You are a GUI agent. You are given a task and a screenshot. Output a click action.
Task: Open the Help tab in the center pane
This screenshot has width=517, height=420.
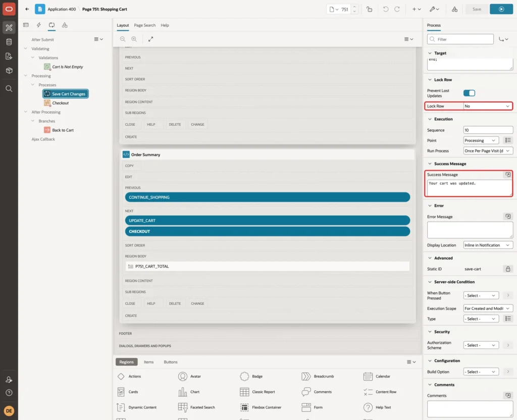tap(165, 25)
